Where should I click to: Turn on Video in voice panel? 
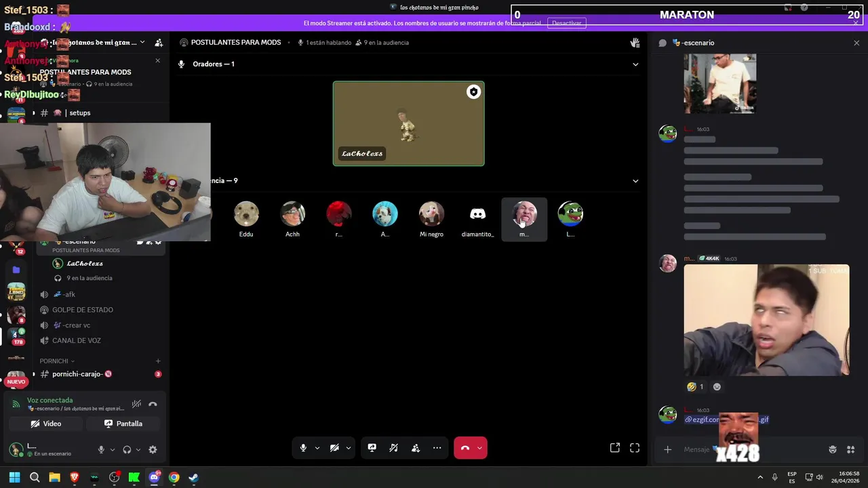46,424
